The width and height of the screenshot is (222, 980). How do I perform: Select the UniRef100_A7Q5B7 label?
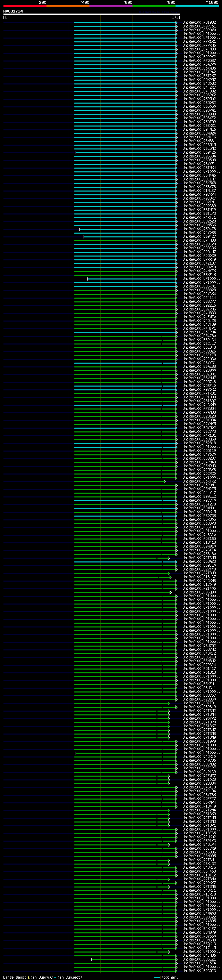coord(199,60)
